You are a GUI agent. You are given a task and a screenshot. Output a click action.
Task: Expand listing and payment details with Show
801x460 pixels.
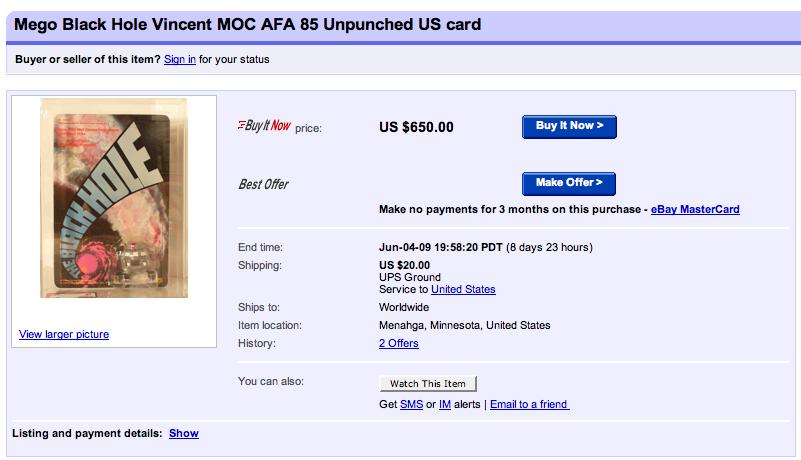point(184,433)
